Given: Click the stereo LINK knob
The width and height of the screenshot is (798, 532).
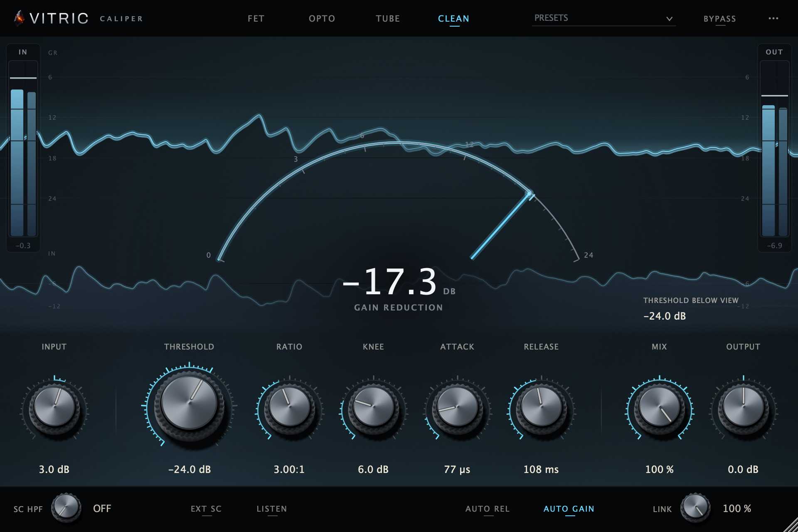Looking at the screenshot, I should pos(695,508).
